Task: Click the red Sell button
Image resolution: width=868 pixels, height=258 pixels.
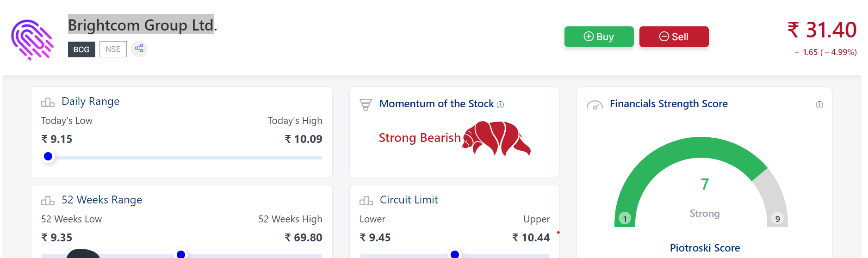Action: tap(674, 37)
